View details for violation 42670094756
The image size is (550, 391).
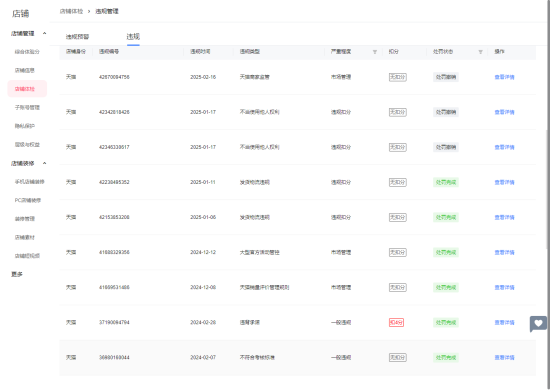click(504, 77)
